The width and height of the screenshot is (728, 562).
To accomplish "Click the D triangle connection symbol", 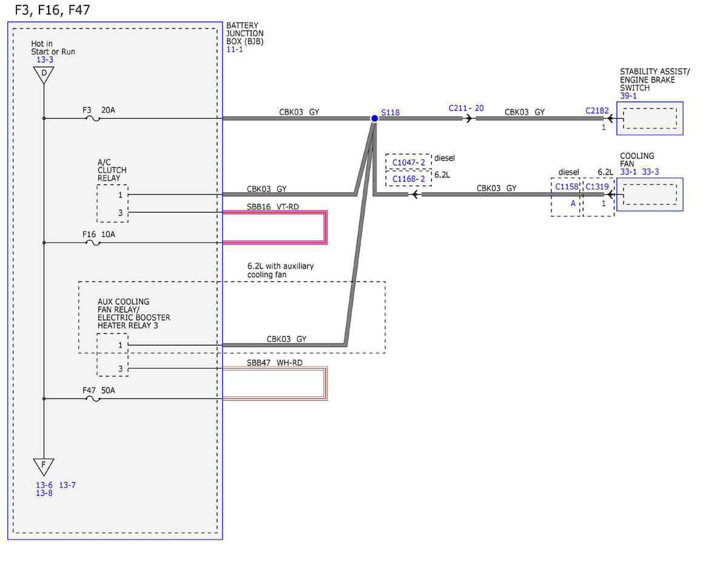I will [x=44, y=75].
